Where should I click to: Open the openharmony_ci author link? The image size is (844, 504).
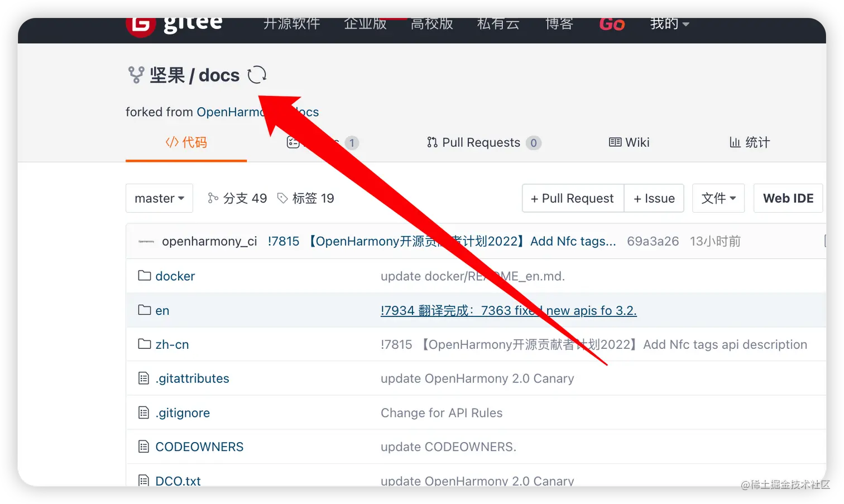click(x=209, y=241)
